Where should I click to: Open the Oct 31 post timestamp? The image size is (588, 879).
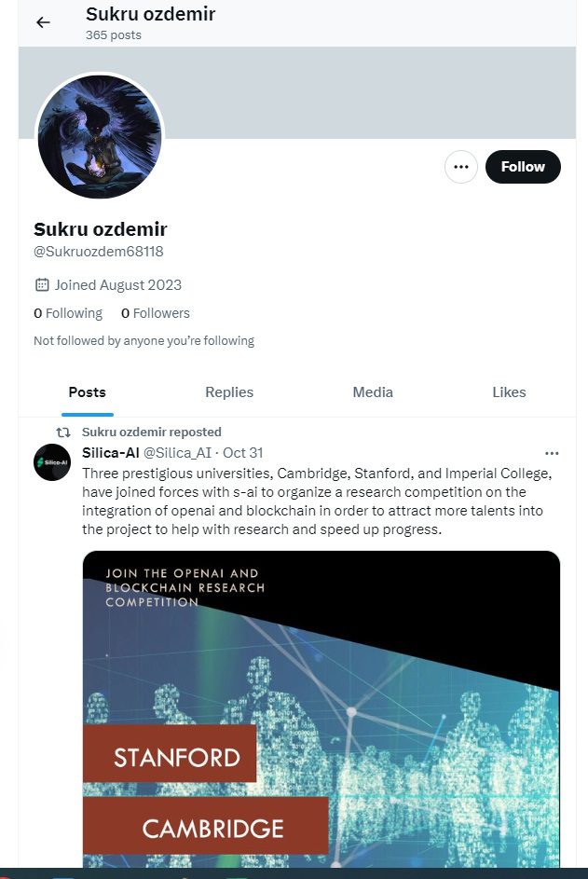(243, 453)
